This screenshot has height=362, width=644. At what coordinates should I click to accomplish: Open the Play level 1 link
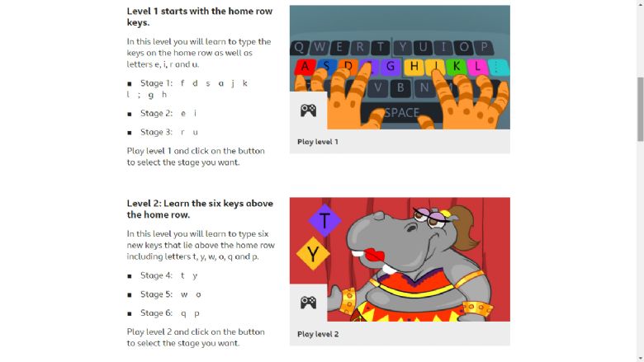(x=318, y=142)
